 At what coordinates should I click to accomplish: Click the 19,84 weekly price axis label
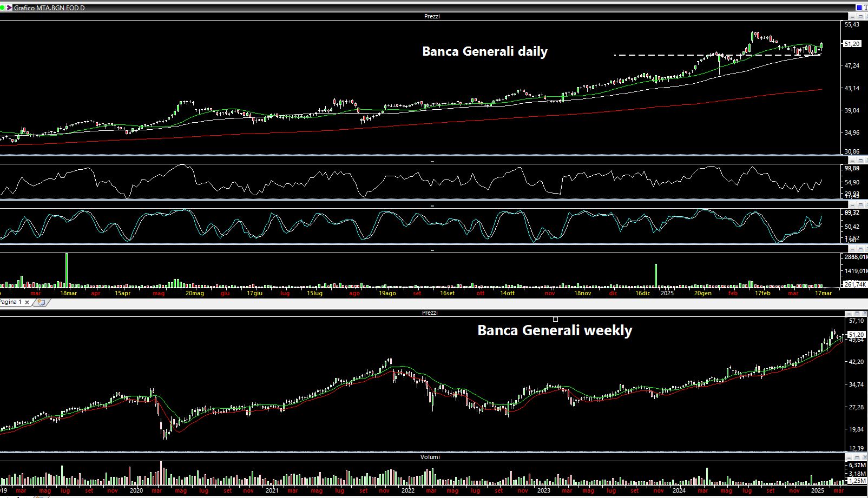tap(857, 430)
